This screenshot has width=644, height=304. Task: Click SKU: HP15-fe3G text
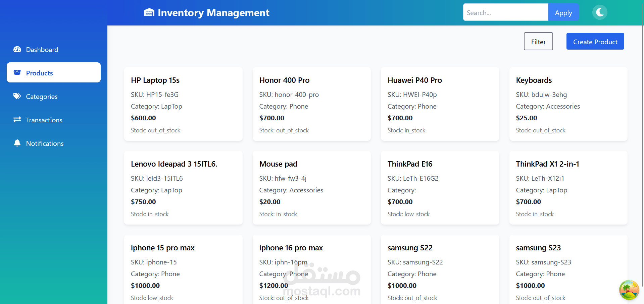click(x=155, y=95)
